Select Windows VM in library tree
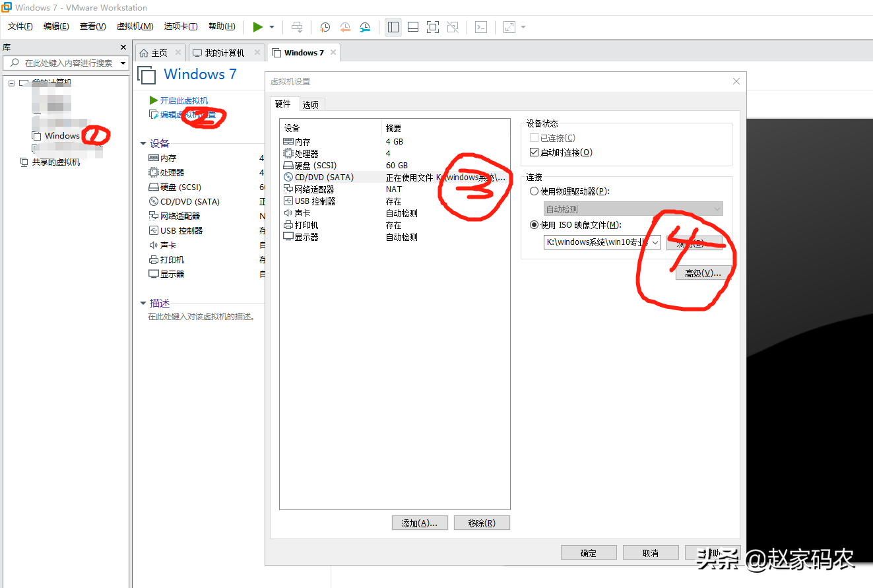 62,136
